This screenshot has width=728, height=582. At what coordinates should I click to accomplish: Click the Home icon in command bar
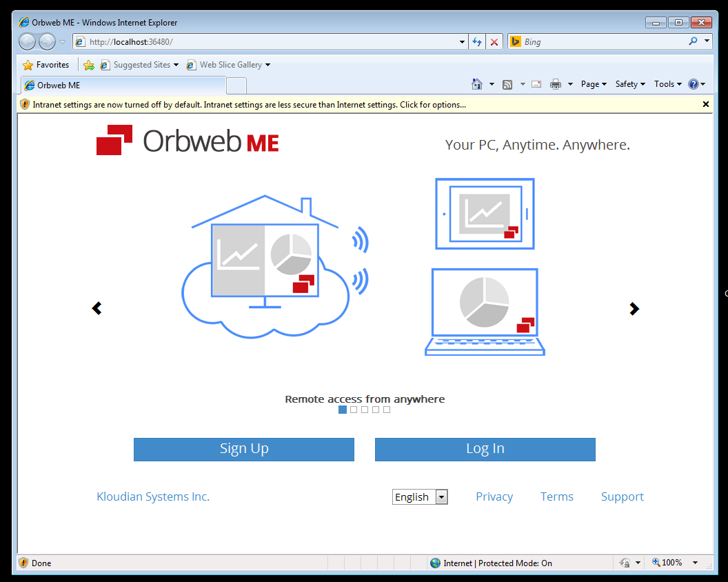point(476,84)
